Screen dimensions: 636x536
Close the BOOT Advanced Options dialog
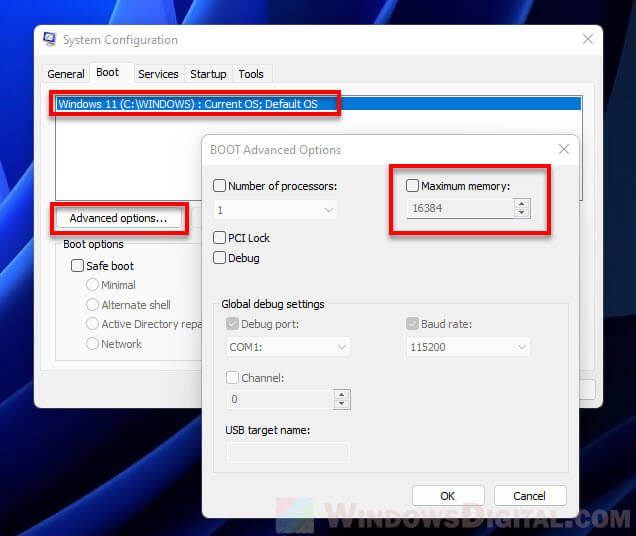564,149
